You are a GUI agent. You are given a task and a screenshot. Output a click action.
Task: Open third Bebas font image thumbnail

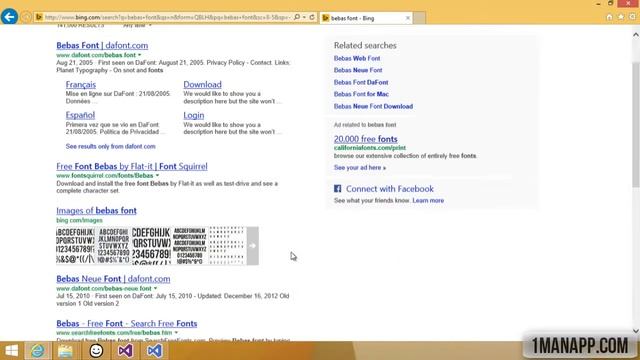tap(151, 246)
